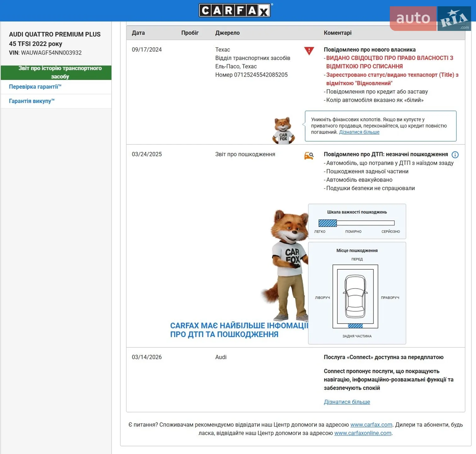The image size is (476, 454).
Task: Open the info icon beside minor damage report
Action: click(455, 155)
